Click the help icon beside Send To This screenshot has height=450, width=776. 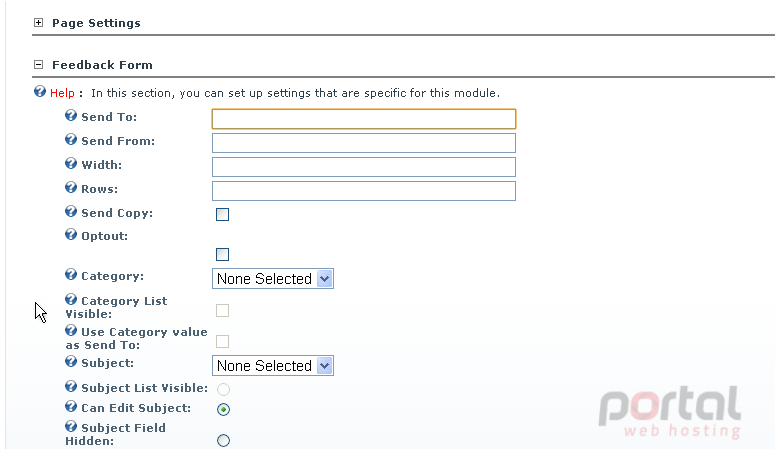(71, 115)
